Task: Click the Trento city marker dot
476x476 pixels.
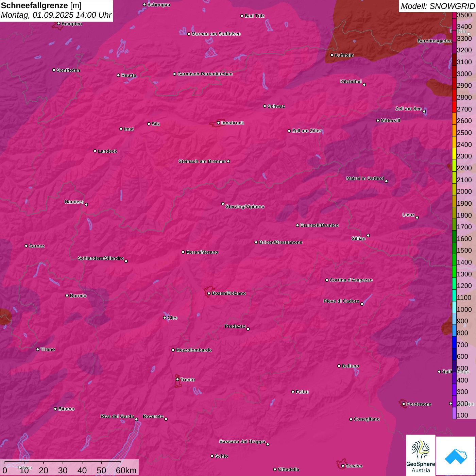Action: pos(177,379)
